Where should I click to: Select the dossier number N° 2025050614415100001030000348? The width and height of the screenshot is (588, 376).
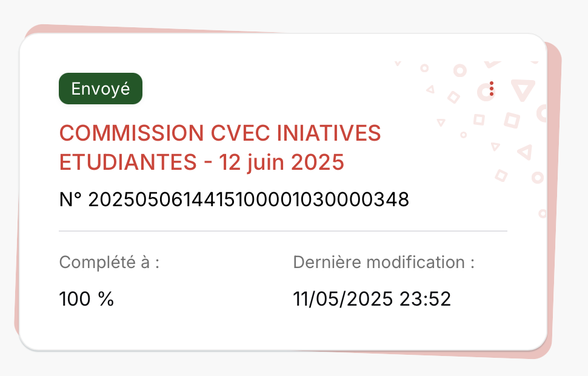pos(234,199)
